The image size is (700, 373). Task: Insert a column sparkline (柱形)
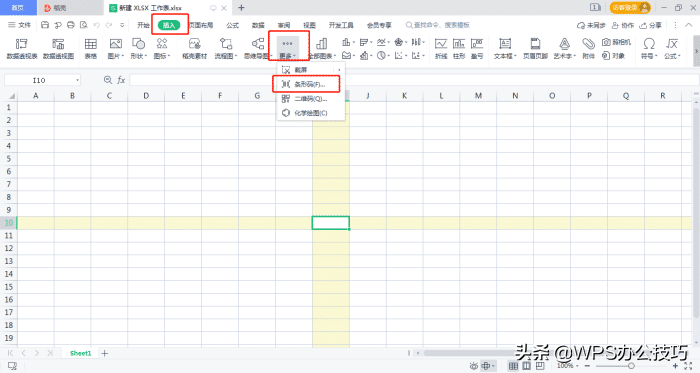click(x=459, y=48)
